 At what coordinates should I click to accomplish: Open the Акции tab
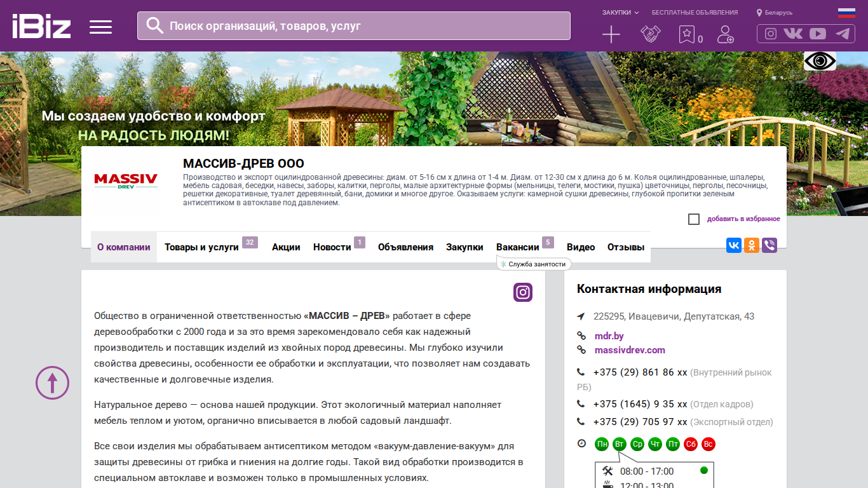tap(286, 247)
